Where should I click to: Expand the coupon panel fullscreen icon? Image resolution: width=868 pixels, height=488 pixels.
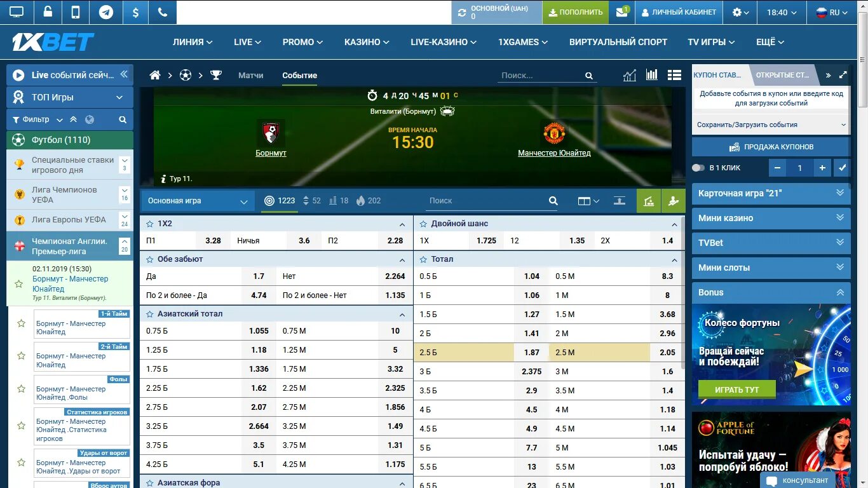[843, 75]
